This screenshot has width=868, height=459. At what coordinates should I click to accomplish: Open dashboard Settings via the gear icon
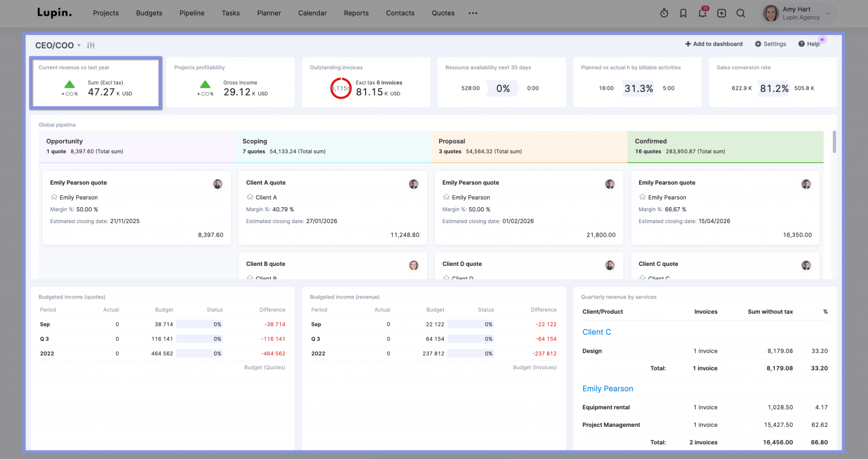coord(759,43)
